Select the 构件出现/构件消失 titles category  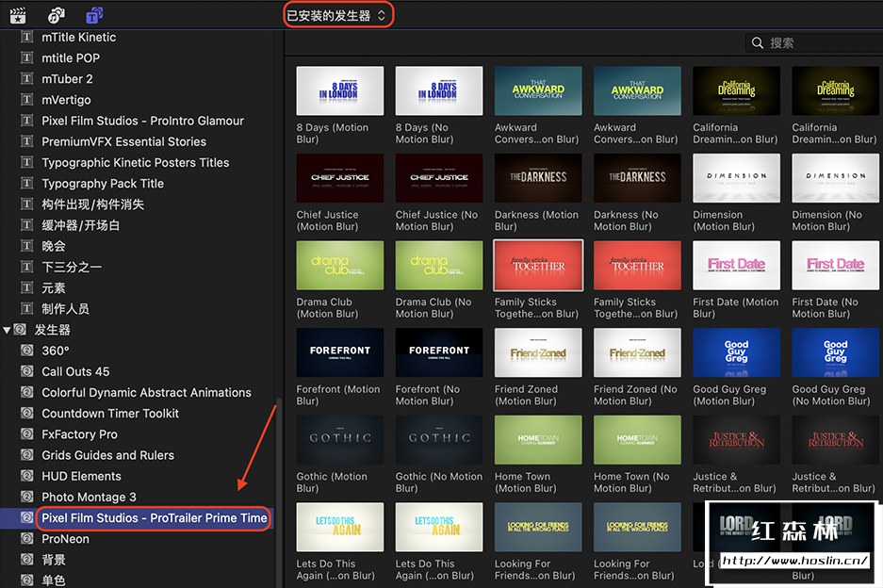(x=92, y=204)
